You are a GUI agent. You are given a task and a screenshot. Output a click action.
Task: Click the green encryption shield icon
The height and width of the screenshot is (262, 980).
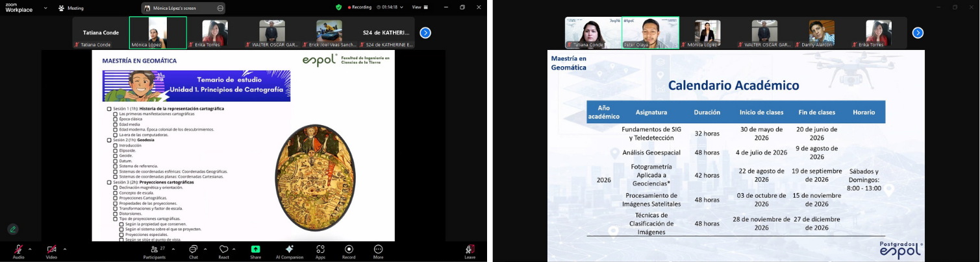(338, 7)
